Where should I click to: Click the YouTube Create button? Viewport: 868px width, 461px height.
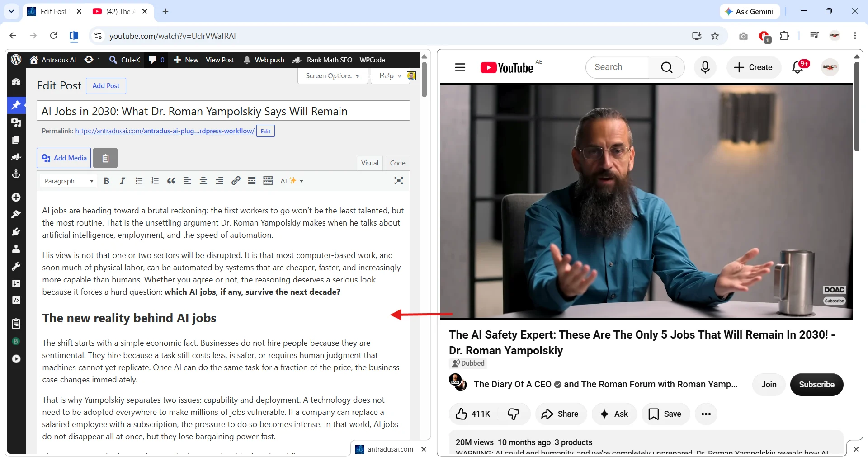pyautogui.click(x=754, y=67)
